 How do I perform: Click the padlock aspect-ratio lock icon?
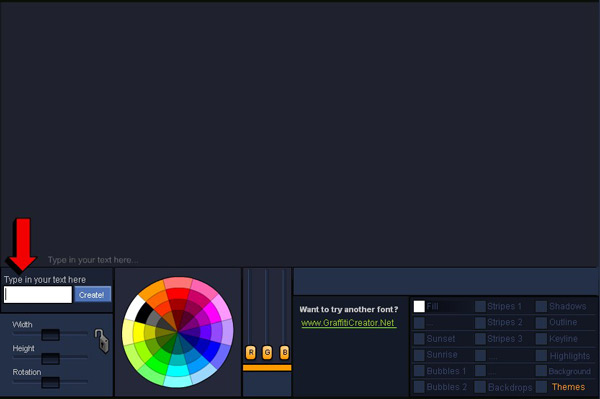pyautogui.click(x=102, y=340)
